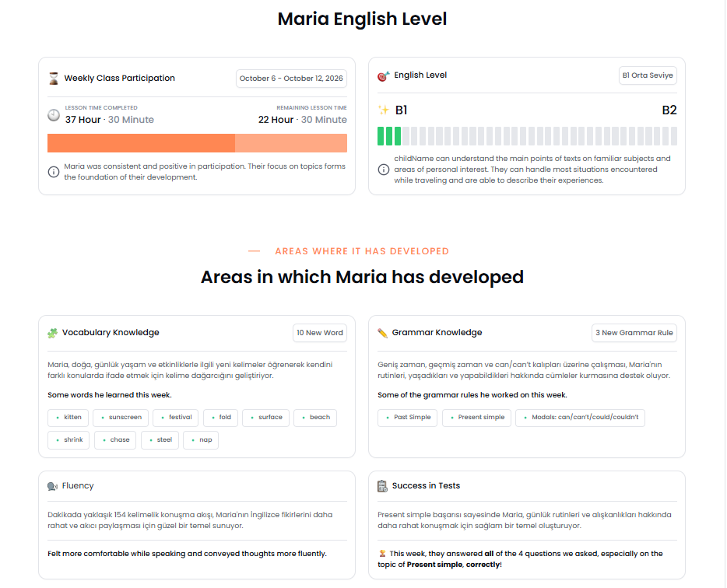Screen dimensions: 727x588
Task: Click the B1 Orta Seviye badge
Action: pyautogui.click(x=648, y=75)
